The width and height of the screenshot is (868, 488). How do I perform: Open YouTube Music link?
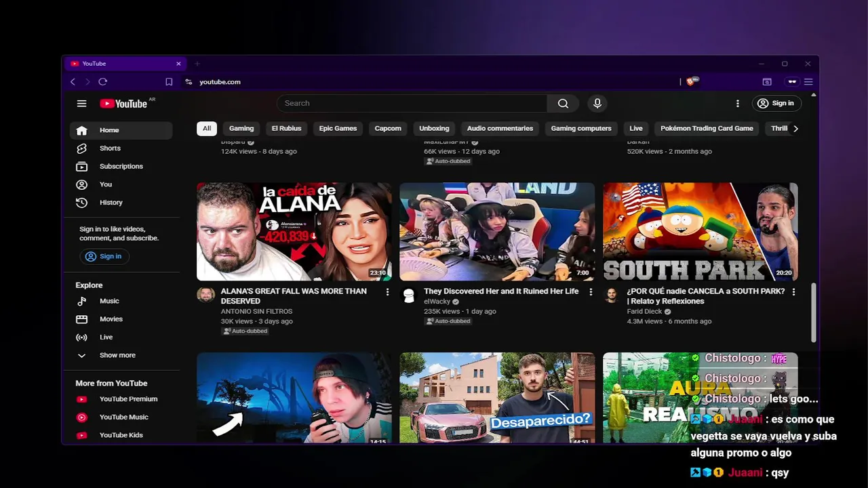[121, 417]
